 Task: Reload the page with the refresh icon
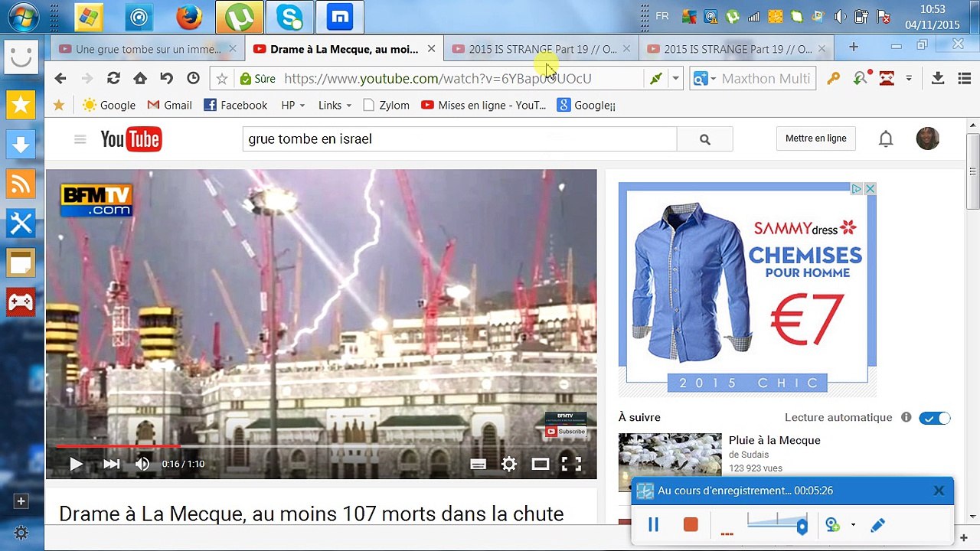coord(113,78)
